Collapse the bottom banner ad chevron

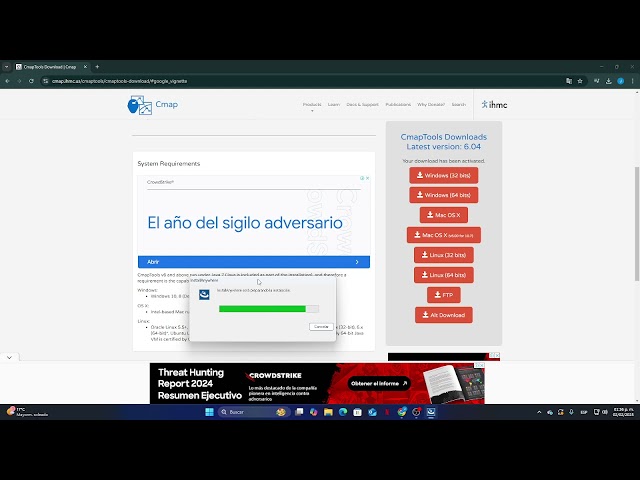(9, 358)
